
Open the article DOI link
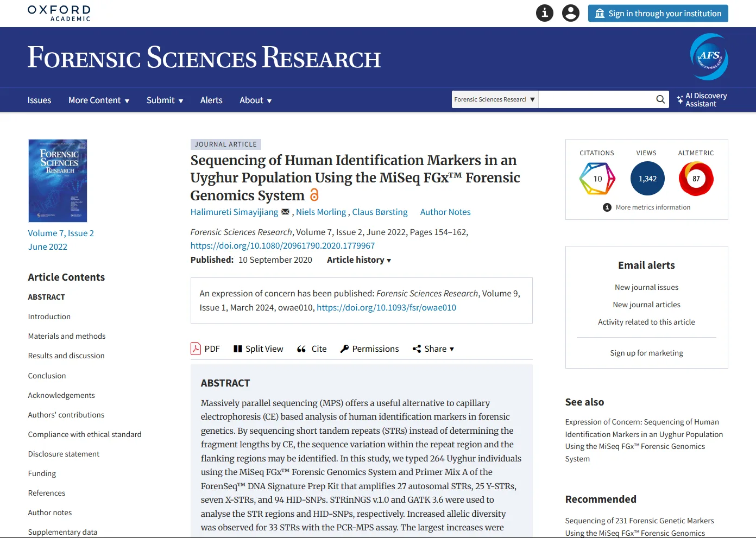pos(282,246)
